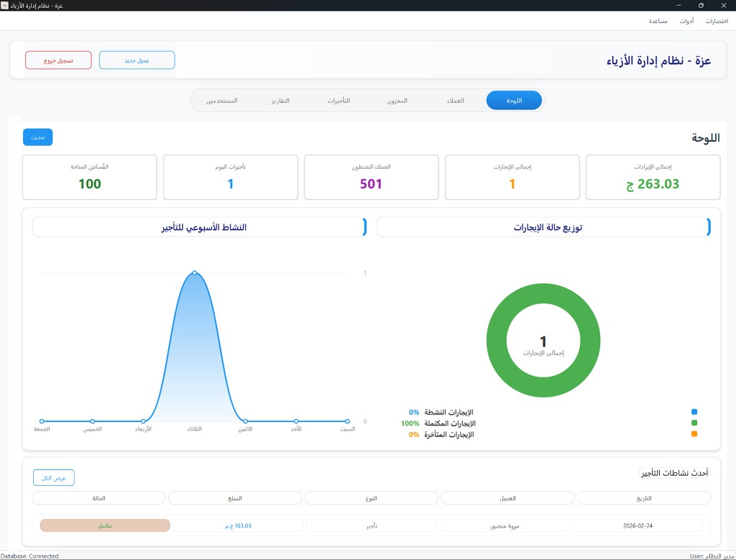The height and width of the screenshot is (560, 736).
Task: Click the Tuesday peak point on the activity chart
Action: coord(194,272)
